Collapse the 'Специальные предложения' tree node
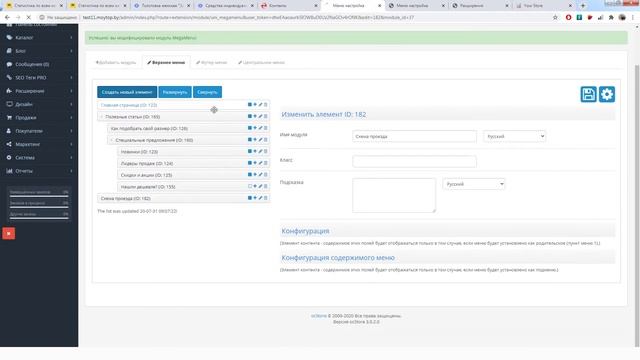640x360 pixels. point(111,140)
